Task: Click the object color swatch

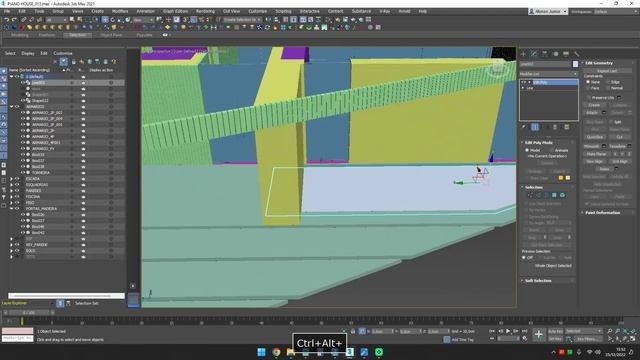Action: coord(576,64)
